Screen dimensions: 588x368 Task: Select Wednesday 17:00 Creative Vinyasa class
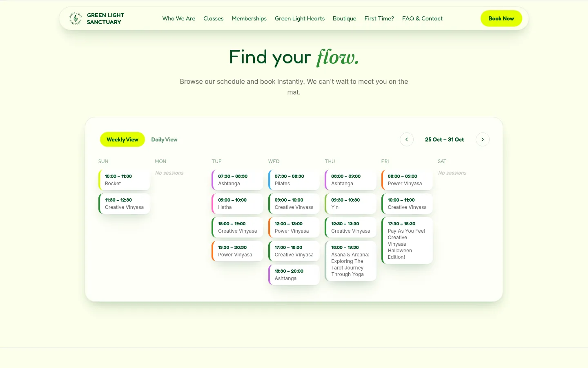pos(294,251)
